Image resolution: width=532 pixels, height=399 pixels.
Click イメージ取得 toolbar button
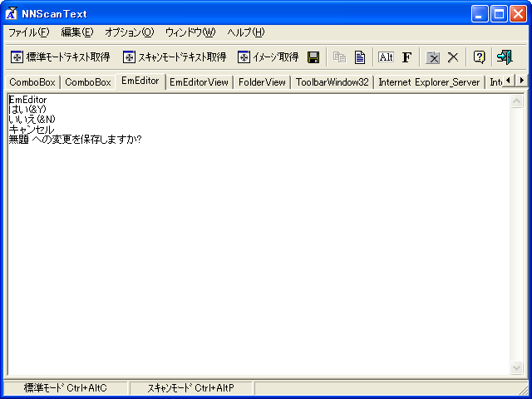point(268,57)
